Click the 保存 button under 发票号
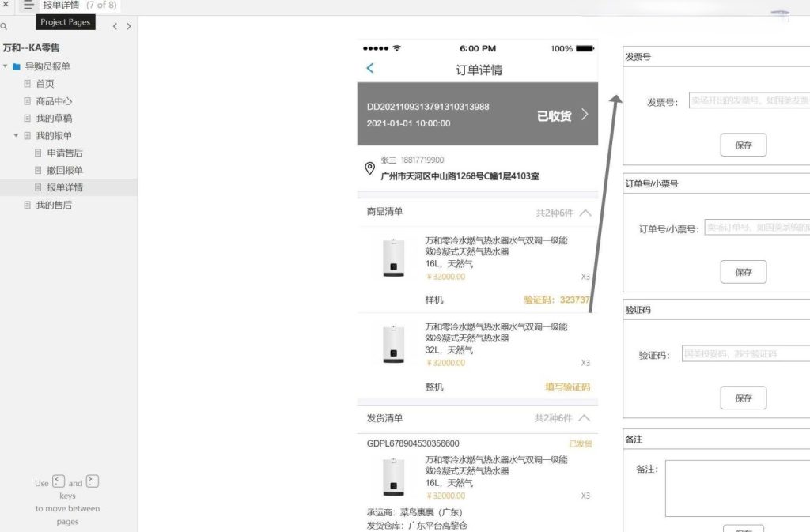 (742, 145)
